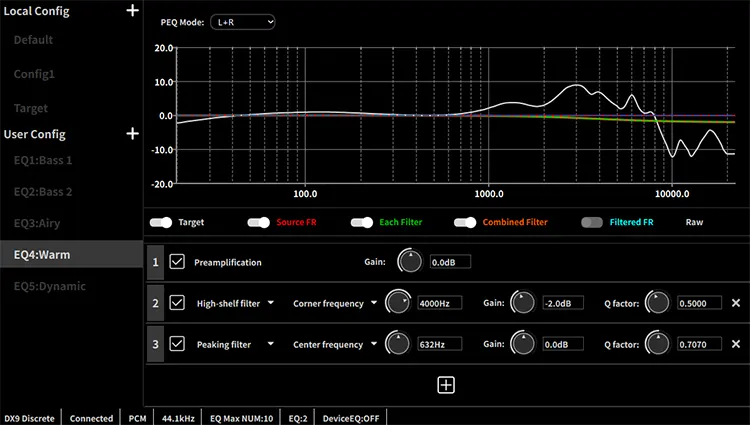Image resolution: width=750 pixels, height=425 pixels.
Task: Toggle the Target curve switch
Action: pos(161,222)
